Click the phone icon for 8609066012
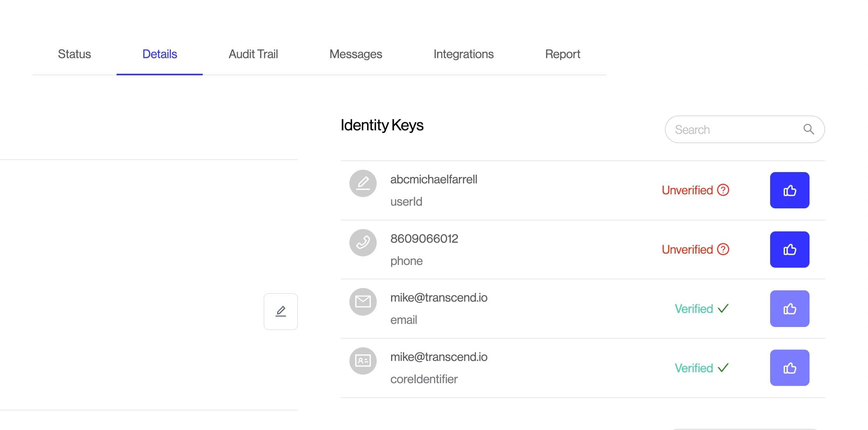Viewport: 868px width, 430px height. click(x=363, y=242)
